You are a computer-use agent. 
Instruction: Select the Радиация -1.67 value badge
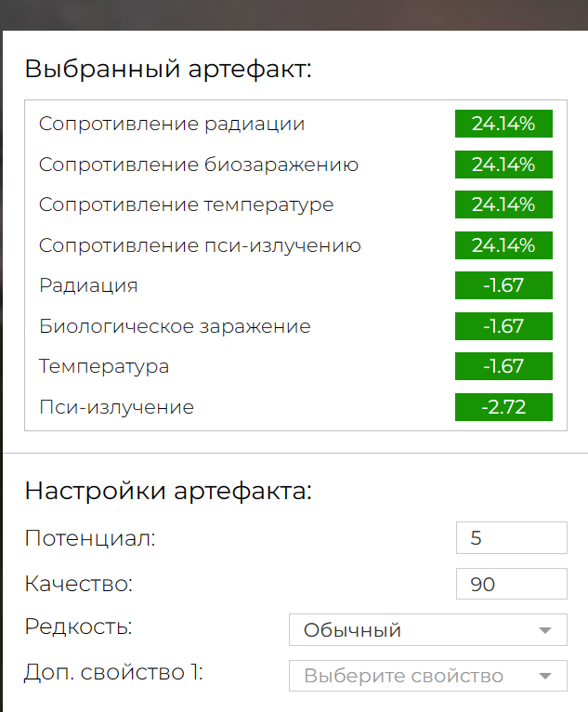pyautogui.click(x=503, y=285)
